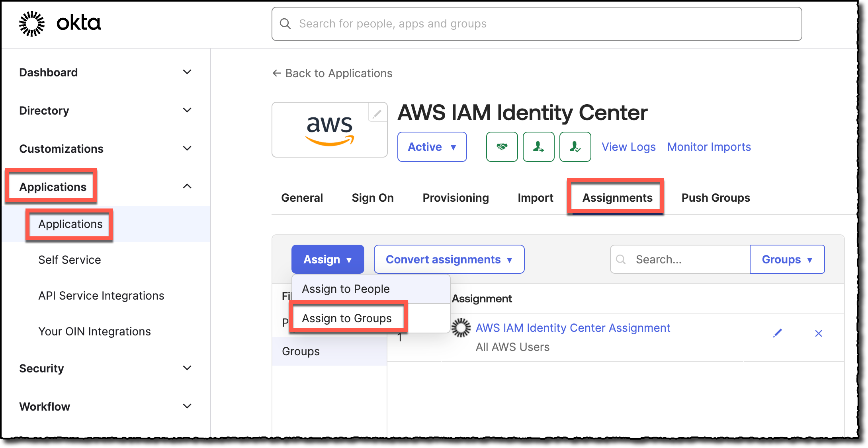Click the View Logs link

[x=629, y=147]
